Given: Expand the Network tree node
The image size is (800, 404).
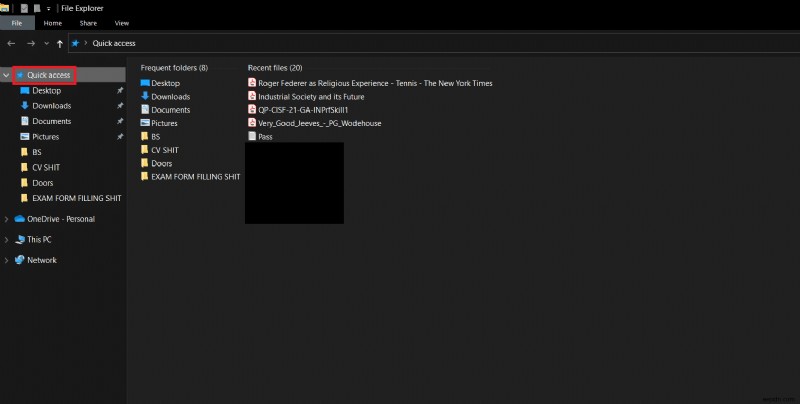Looking at the screenshot, I should pos(6,260).
